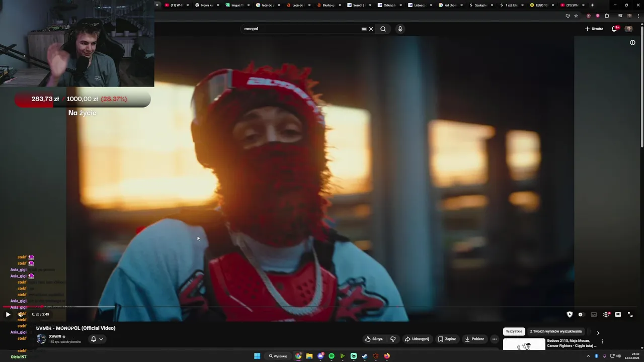Screen dimensions: 644x362
Task: Open the on-screen keyboard icon in the search box
Action: point(364,29)
